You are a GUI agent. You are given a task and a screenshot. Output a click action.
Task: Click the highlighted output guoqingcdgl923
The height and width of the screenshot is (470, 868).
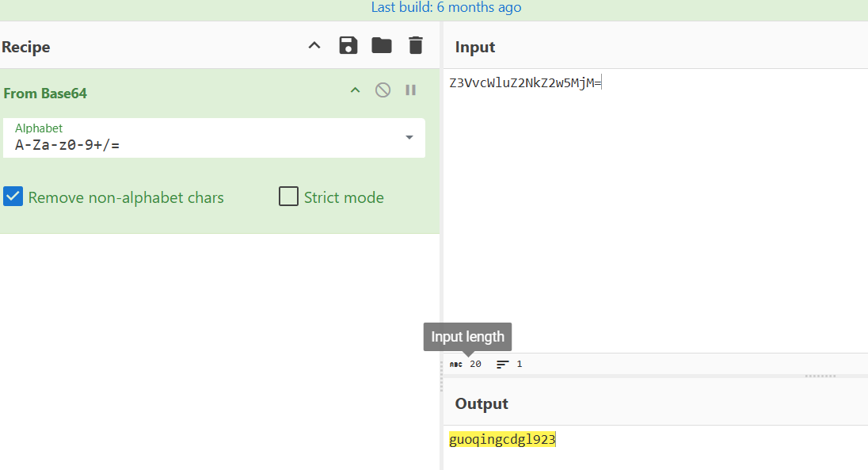pos(502,440)
